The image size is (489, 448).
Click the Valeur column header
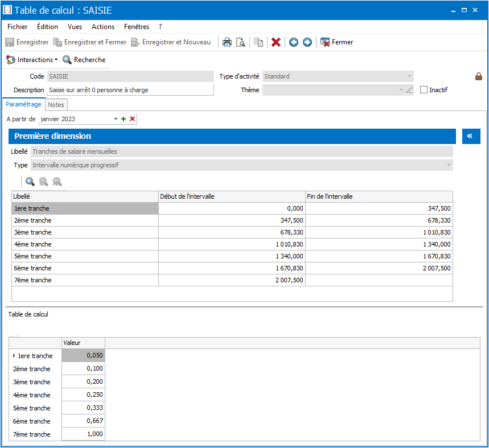[x=83, y=343]
